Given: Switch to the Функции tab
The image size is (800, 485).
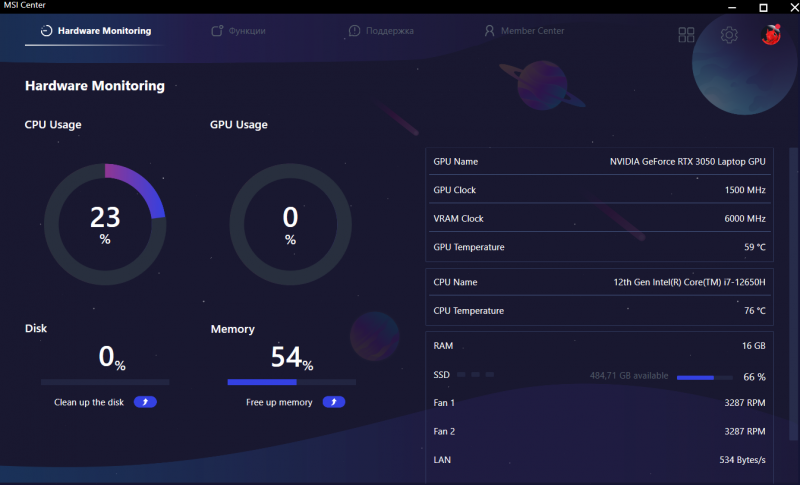Looking at the screenshot, I should coord(238,31).
